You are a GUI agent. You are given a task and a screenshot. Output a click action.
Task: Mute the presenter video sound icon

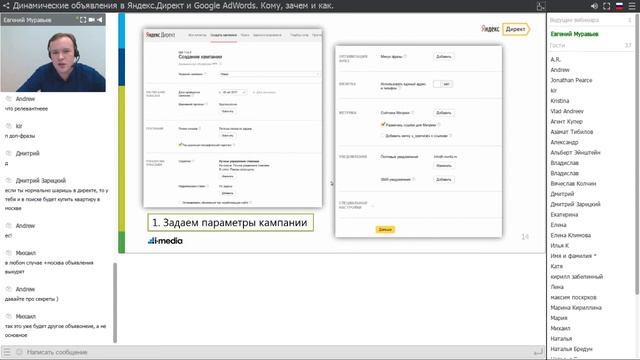coord(100,20)
